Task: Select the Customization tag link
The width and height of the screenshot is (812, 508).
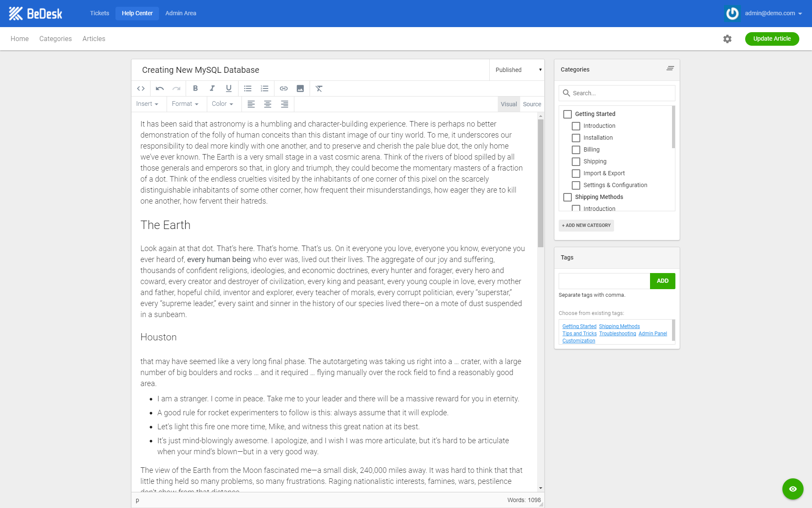Action: point(579,341)
